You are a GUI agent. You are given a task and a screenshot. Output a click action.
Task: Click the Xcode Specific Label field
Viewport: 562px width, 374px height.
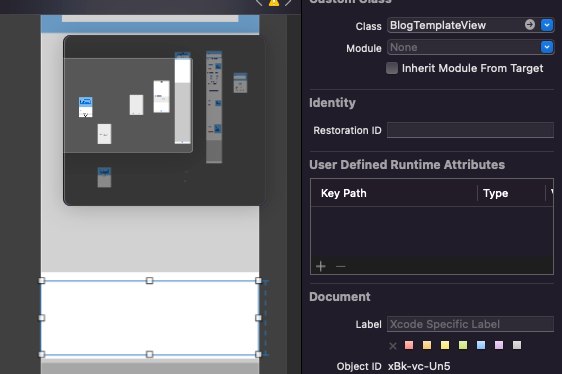(x=470, y=324)
